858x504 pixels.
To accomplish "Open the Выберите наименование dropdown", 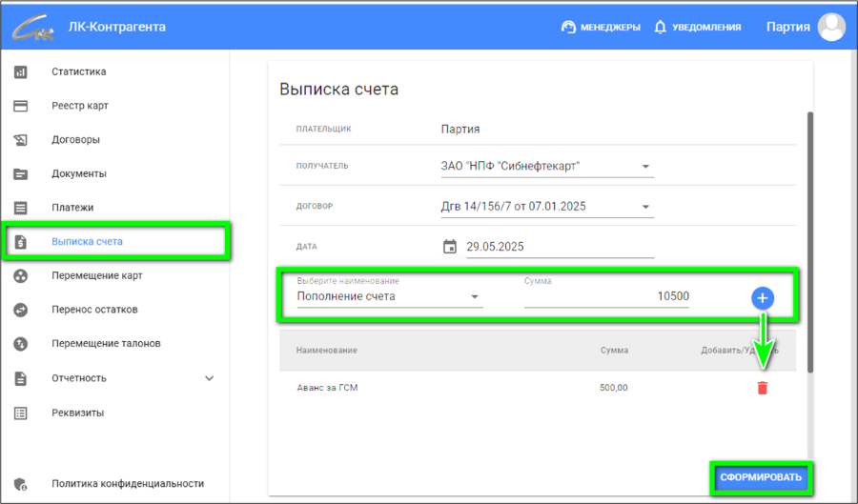I will click(475, 297).
